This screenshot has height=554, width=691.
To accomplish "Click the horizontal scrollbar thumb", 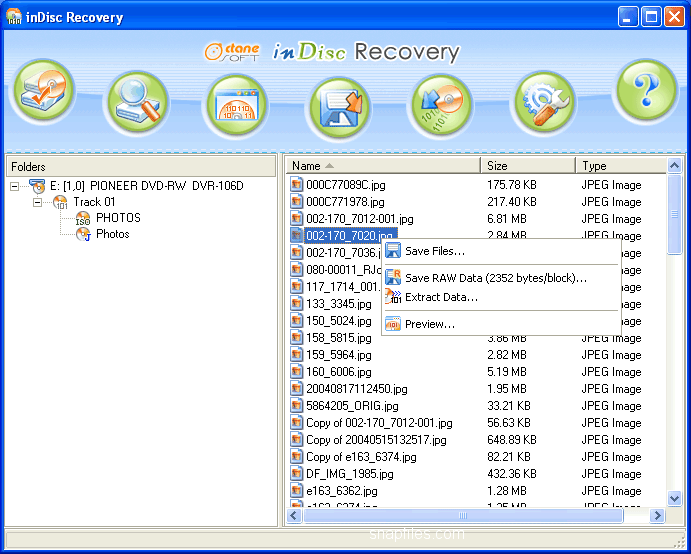I will pos(463,515).
